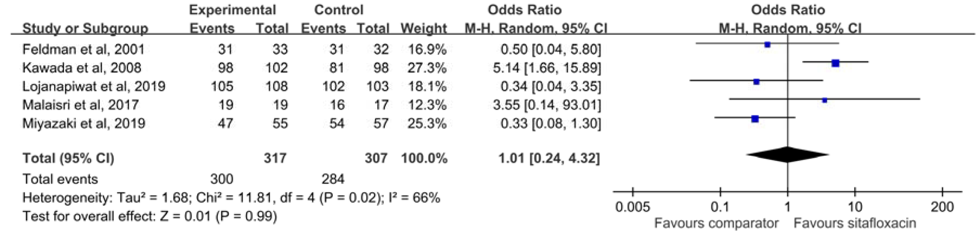Image resolution: width=980 pixels, height=237 pixels.
Task: Click the Feldman et al, 2001 study label
Action: (x=83, y=49)
